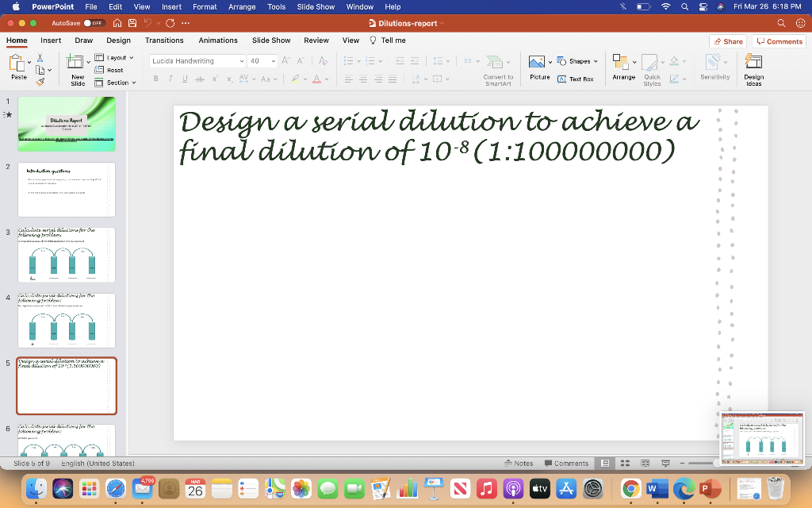Click the Convert to SmartArt icon

pos(497,63)
